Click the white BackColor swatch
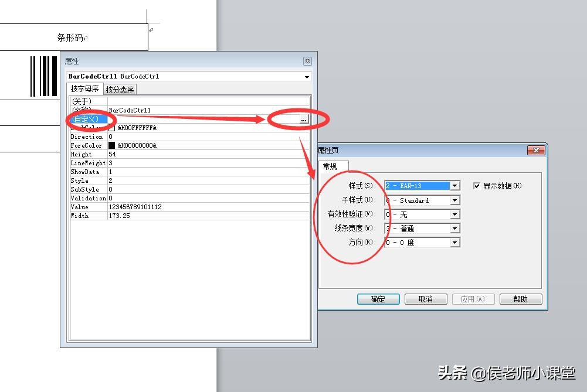Screen dimensions: 587x392 111,128
